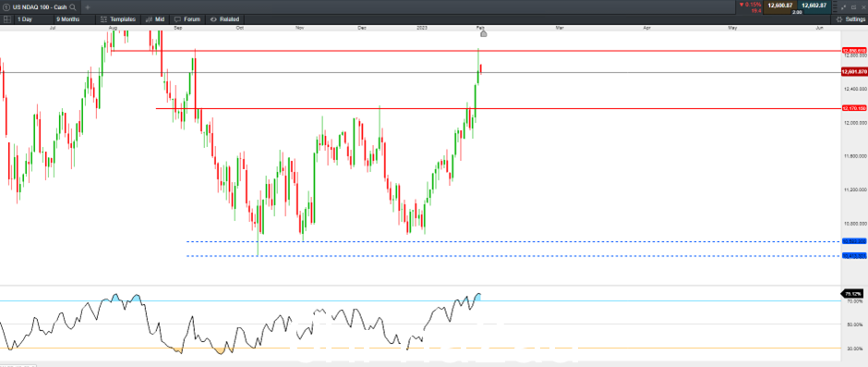Screen dimensions: 868x367
Task: Select the red line label 12,170.150
Action: (853, 108)
